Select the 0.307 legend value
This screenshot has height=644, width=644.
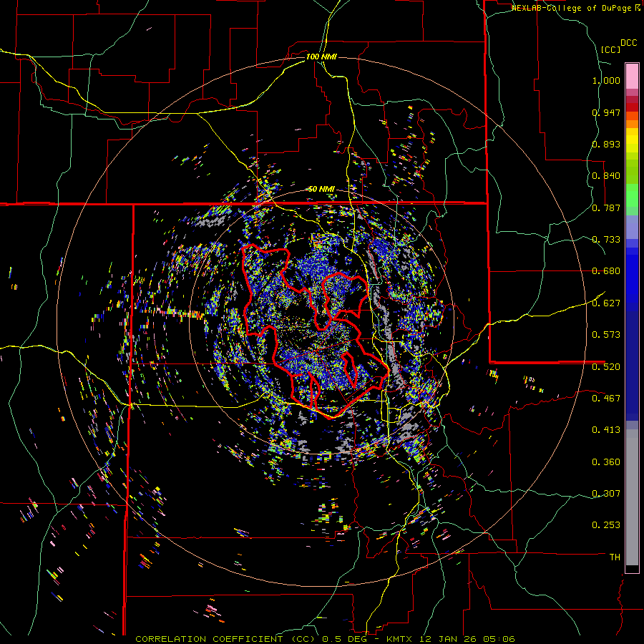point(606,494)
